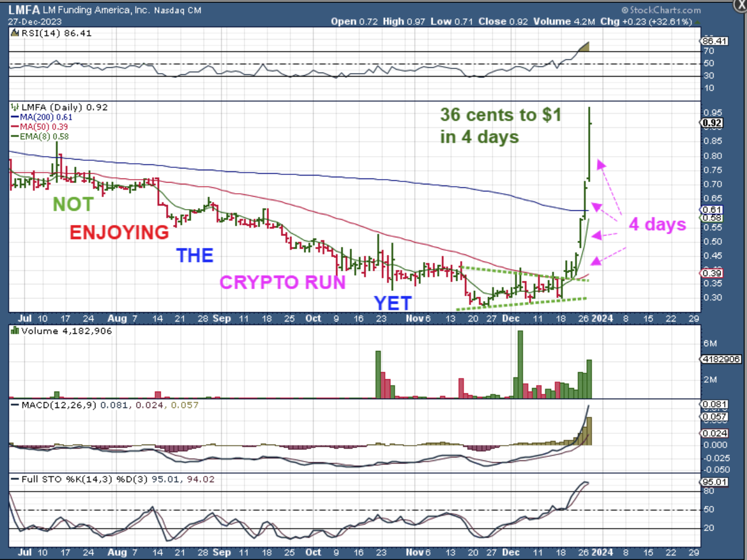Click the '36 cents to $1 in 4 days' annotation
This screenshot has width=747, height=560.
500,126
